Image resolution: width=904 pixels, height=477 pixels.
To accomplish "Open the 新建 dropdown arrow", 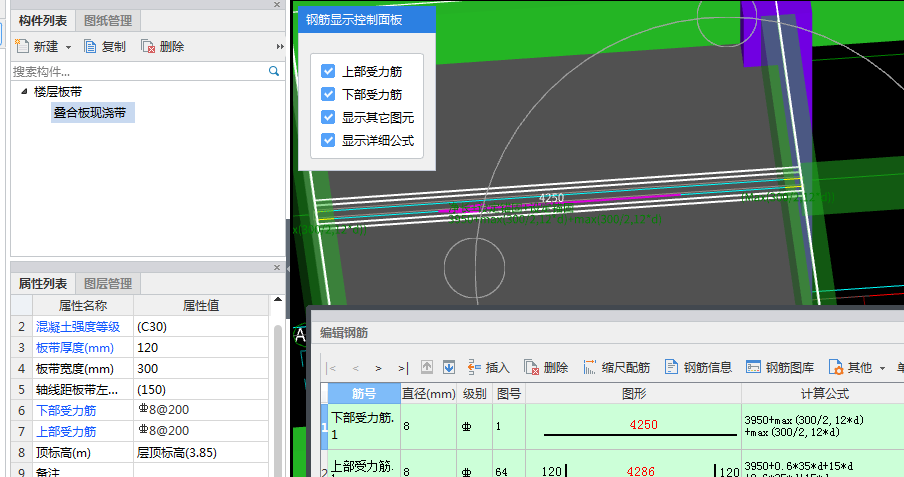I will (x=68, y=47).
